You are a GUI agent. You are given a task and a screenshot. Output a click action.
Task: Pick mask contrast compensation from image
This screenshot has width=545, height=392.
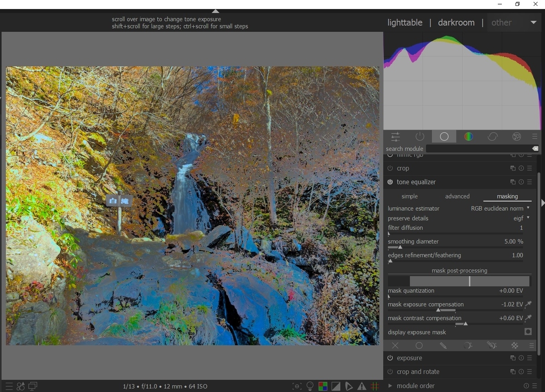(528, 318)
